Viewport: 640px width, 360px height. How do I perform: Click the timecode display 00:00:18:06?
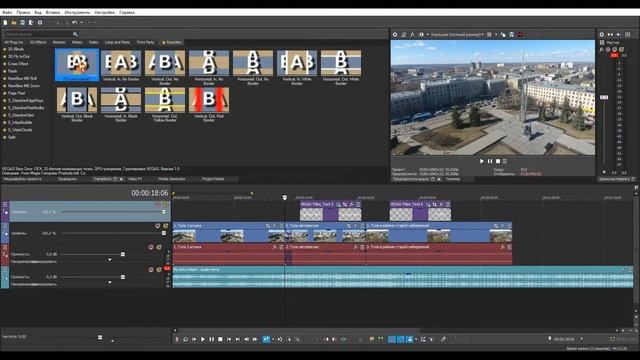point(149,193)
